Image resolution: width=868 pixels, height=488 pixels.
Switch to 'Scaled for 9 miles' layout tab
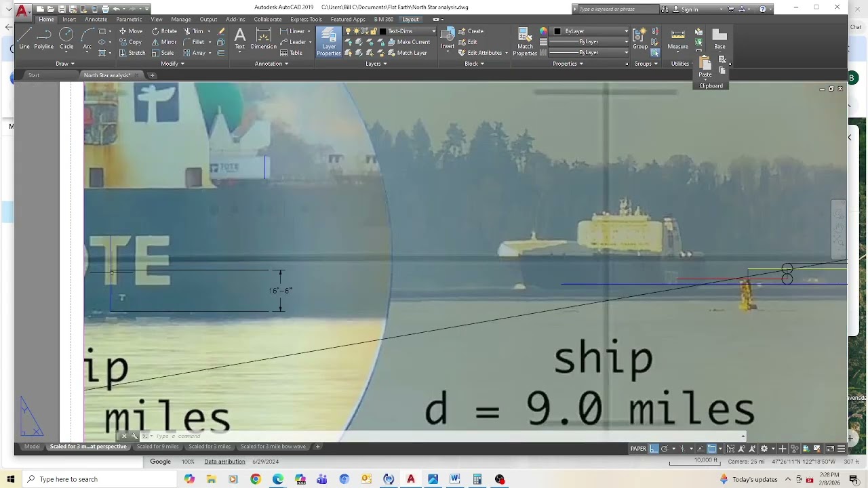pyautogui.click(x=158, y=447)
